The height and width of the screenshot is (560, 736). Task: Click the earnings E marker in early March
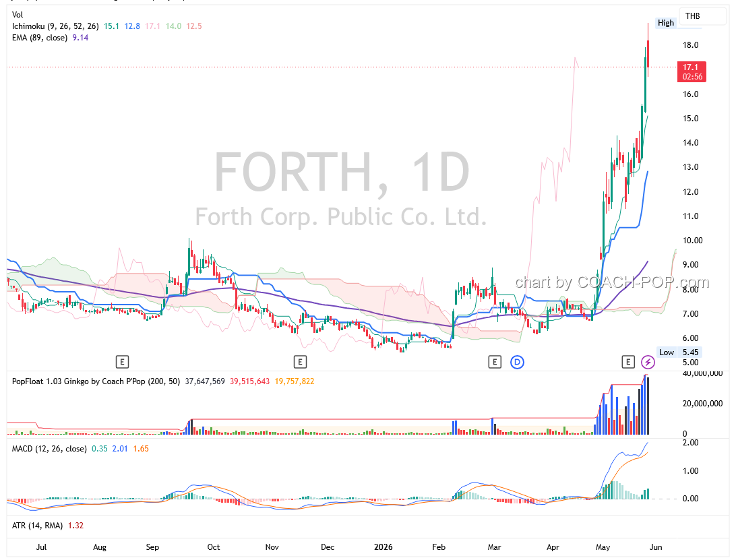coord(494,362)
